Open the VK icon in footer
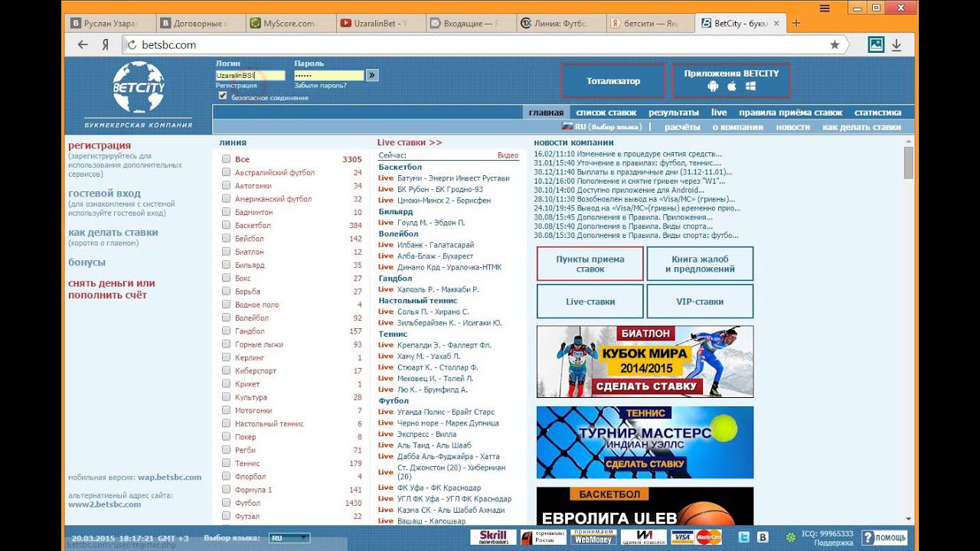Image resolution: width=980 pixels, height=551 pixels. point(763,537)
